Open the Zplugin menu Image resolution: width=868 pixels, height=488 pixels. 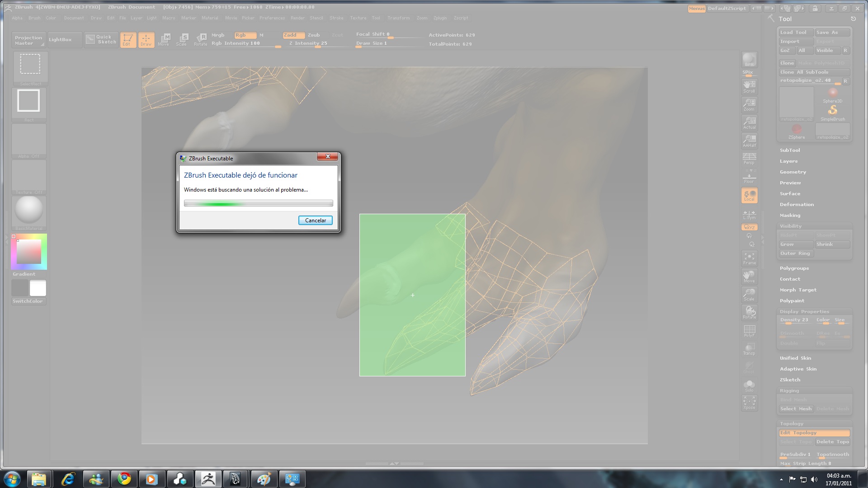tap(440, 18)
